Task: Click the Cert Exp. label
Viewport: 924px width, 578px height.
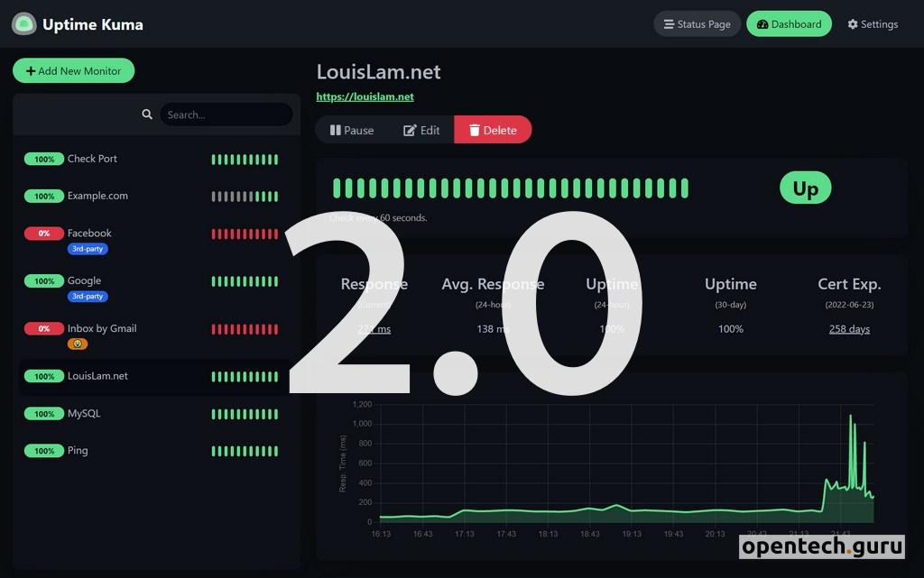Action: [849, 284]
